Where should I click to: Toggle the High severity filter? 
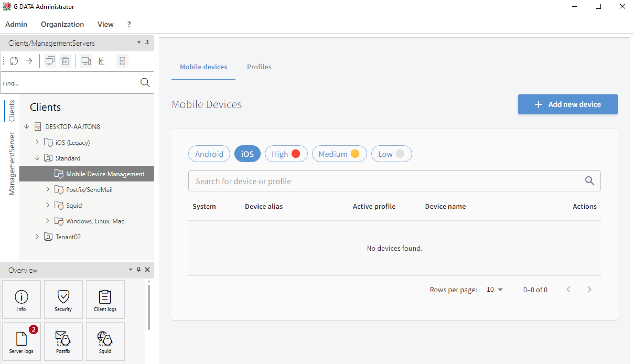pyautogui.click(x=286, y=154)
